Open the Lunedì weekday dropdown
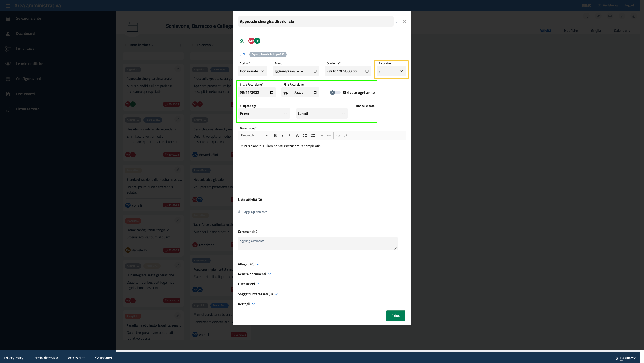Viewport: 644px width, 363px height. 321,114
